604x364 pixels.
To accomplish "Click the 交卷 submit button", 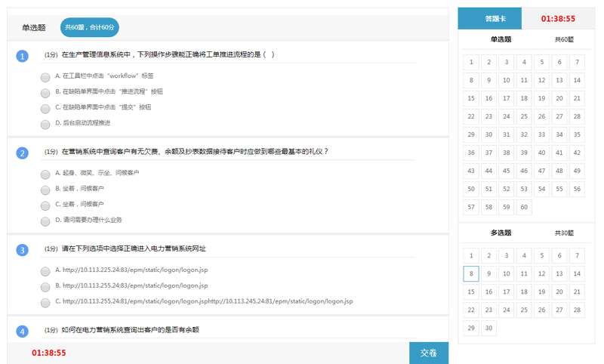I will click(428, 353).
